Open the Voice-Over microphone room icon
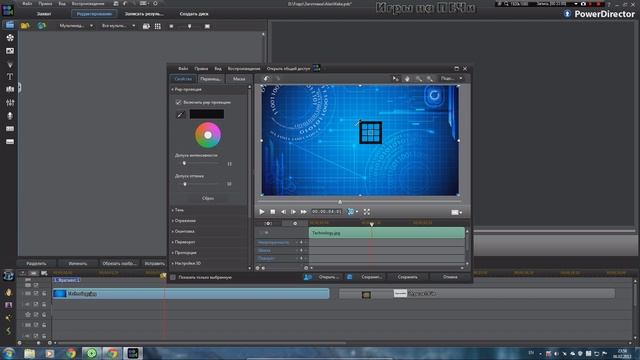Image resolution: width=640 pixels, height=360 pixels. [x=10, y=116]
